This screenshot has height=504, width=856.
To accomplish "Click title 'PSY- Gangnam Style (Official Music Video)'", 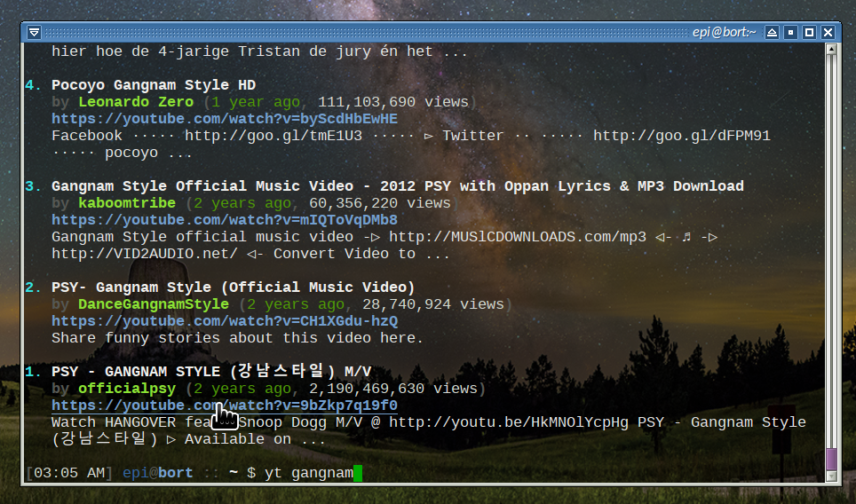I will tap(234, 287).
